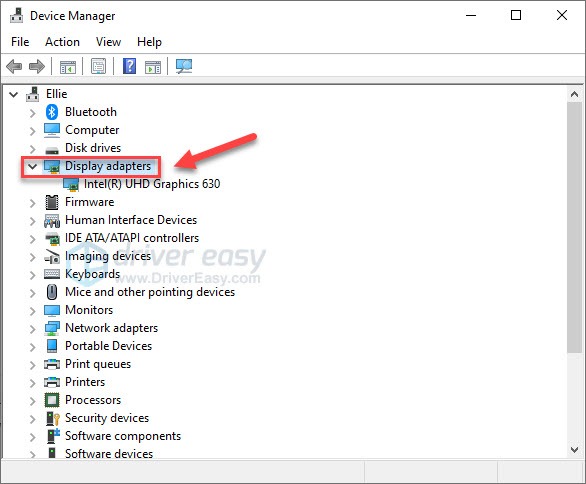Click the Show/Hide Console Tree icon

tap(68, 67)
